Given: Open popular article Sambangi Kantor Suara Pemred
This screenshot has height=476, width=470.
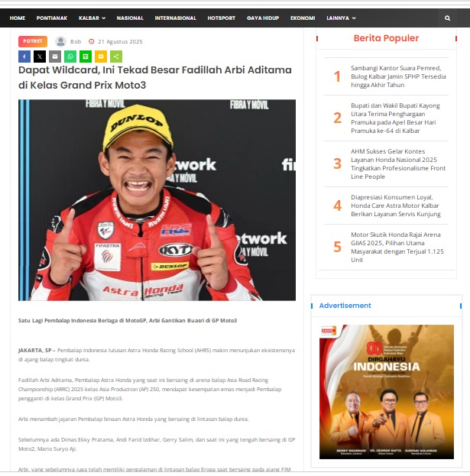Looking at the screenshot, I should pyautogui.click(x=398, y=76).
